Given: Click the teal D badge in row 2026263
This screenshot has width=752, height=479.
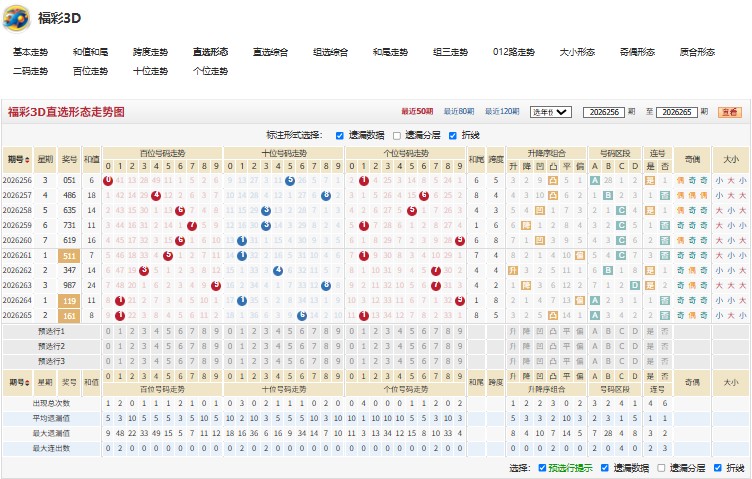Looking at the screenshot, I should tap(634, 285).
